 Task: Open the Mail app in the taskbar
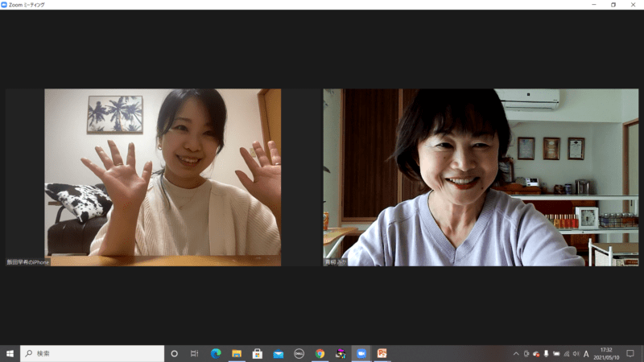[279, 353]
